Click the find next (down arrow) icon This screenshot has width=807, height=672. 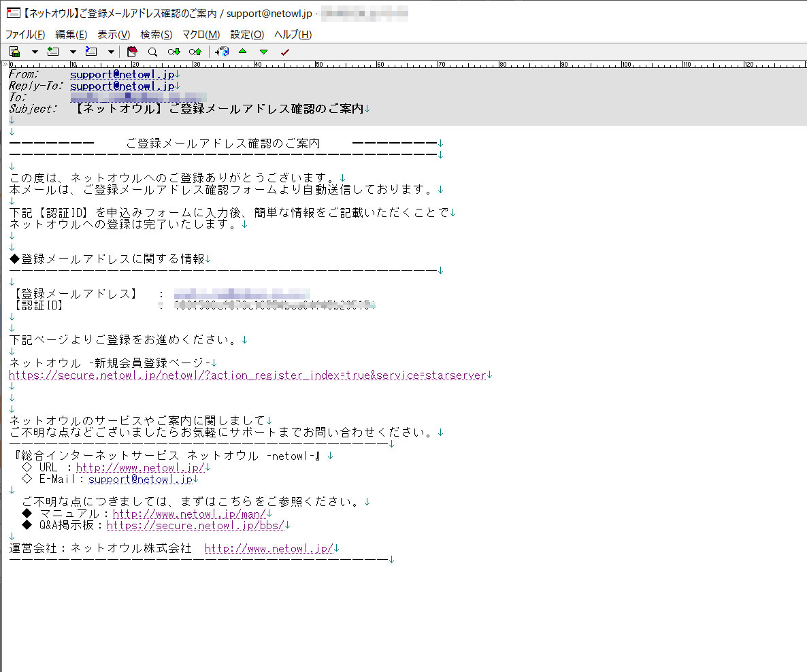pos(174,52)
